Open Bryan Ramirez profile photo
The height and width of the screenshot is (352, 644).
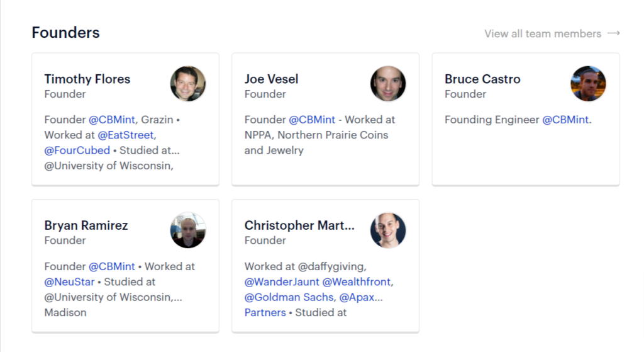point(188,230)
